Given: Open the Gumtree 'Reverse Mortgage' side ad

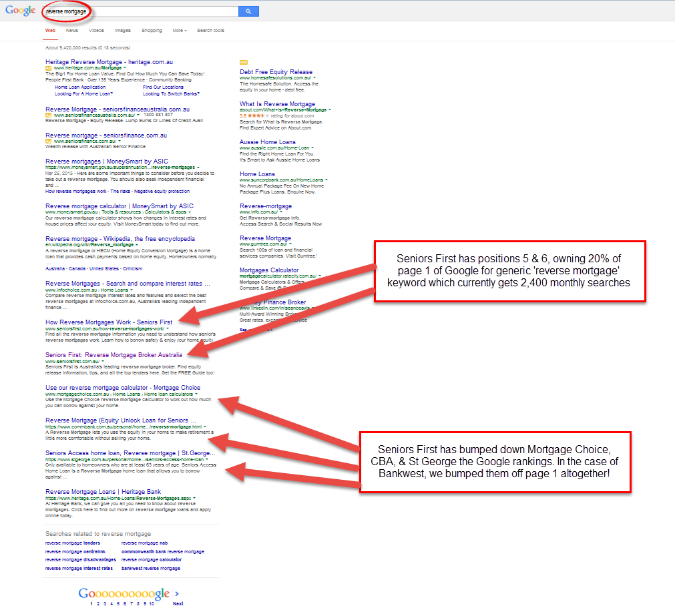Looking at the screenshot, I should click(266, 238).
